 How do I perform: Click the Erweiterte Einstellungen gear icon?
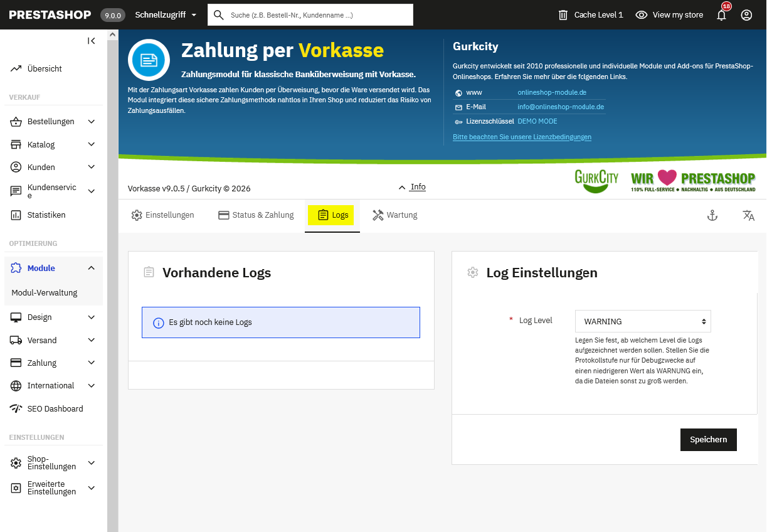(x=16, y=487)
